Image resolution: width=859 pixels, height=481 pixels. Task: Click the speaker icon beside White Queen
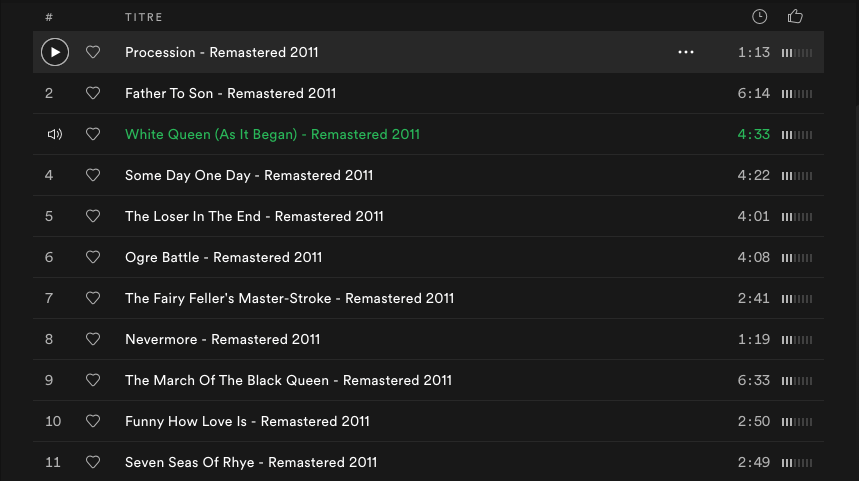(x=54, y=134)
